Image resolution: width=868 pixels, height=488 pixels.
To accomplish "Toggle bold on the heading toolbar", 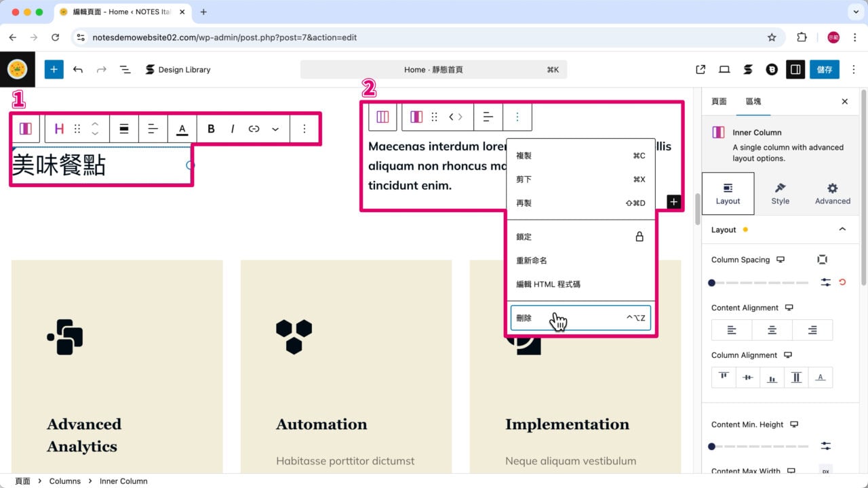I will click(211, 128).
